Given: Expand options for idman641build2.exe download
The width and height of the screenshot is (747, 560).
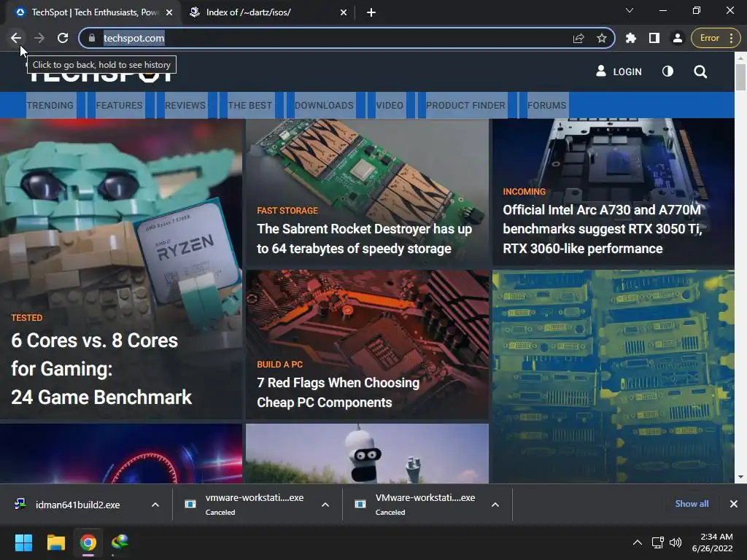Looking at the screenshot, I should [155, 505].
